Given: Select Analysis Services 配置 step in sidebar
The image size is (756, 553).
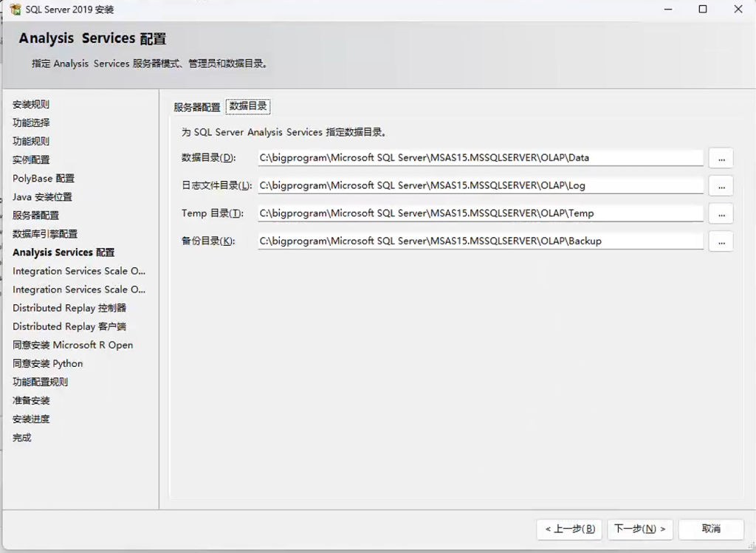Looking at the screenshot, I should tap(63, 253).
